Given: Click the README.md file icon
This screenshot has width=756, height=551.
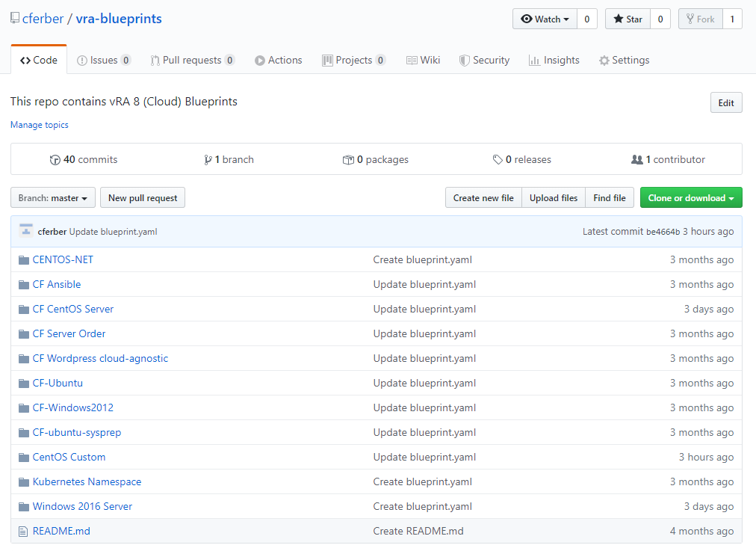Looking at the screenshot, I should 23,532.
